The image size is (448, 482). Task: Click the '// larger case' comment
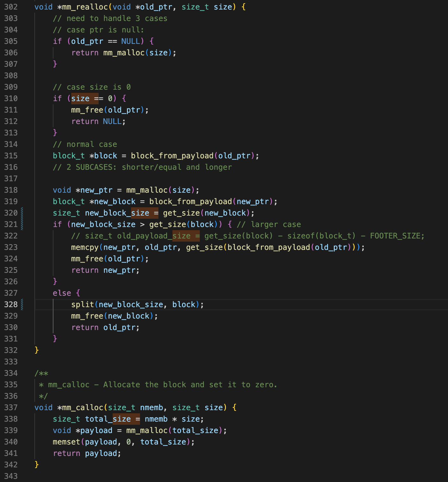point(269,224)
